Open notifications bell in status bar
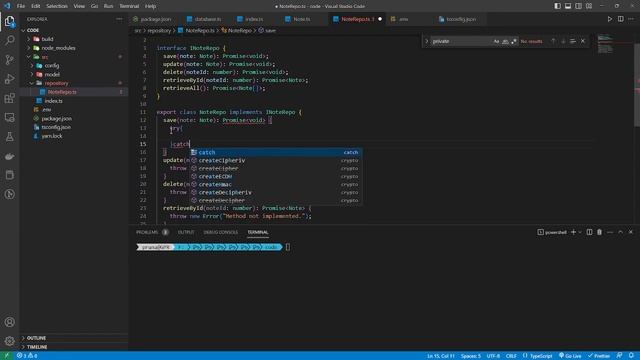The width and height of the screenshot is (640, 360). click(631, 356)
